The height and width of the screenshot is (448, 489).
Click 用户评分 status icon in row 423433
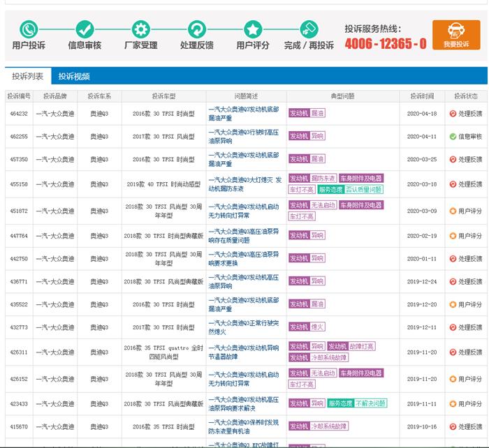coord(453,404)
